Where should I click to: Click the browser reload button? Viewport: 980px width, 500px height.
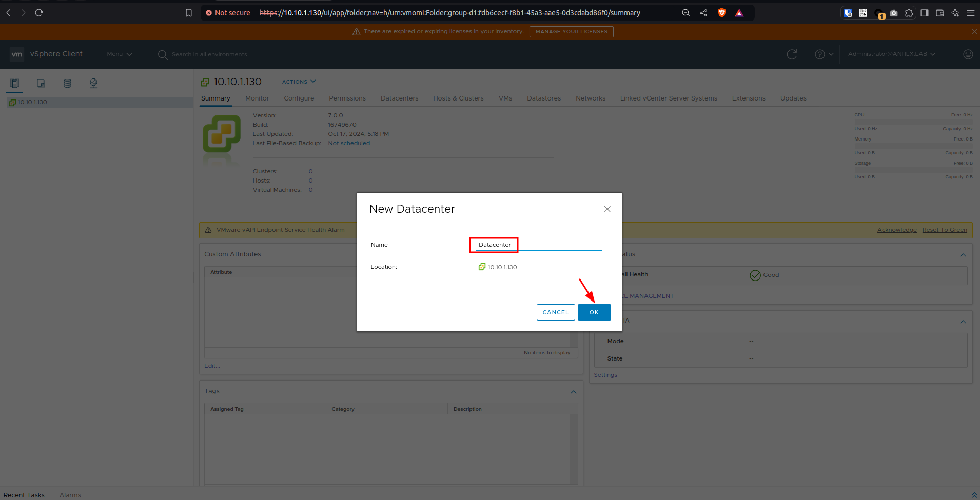[39, 13]
